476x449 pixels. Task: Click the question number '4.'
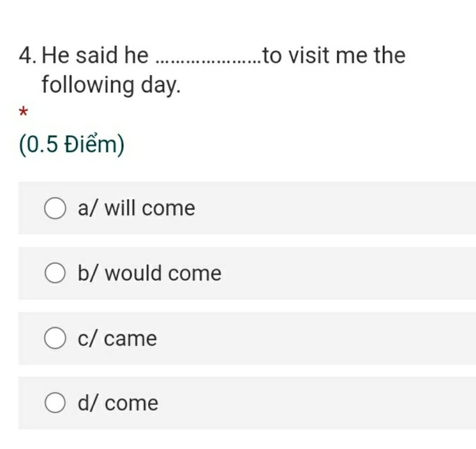pyautogui.click(x=28, y=56)
